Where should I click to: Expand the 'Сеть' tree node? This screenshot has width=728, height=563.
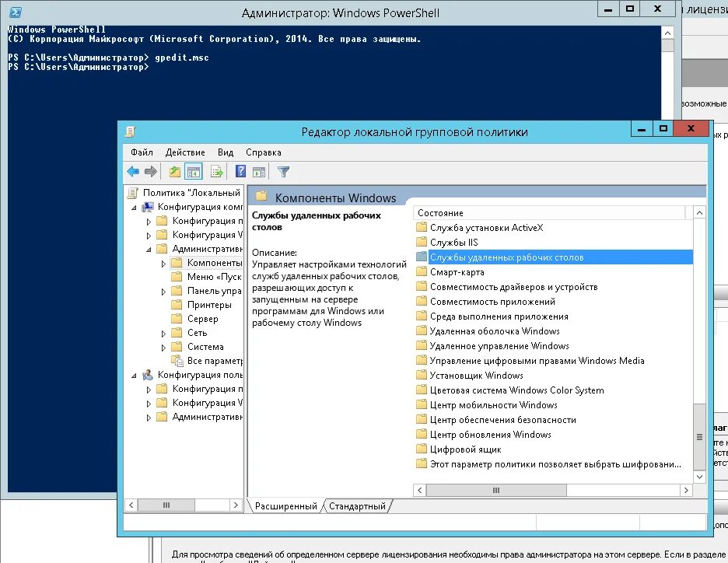[x=163, y=334]
